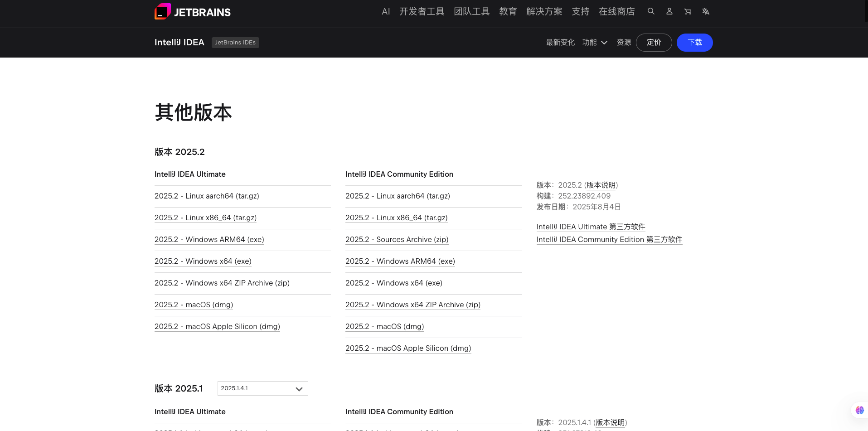The height and width of the screenshot is (431, 868).
Task: Expand the 功能 dropdown chevron
Action: coord(604,43)
